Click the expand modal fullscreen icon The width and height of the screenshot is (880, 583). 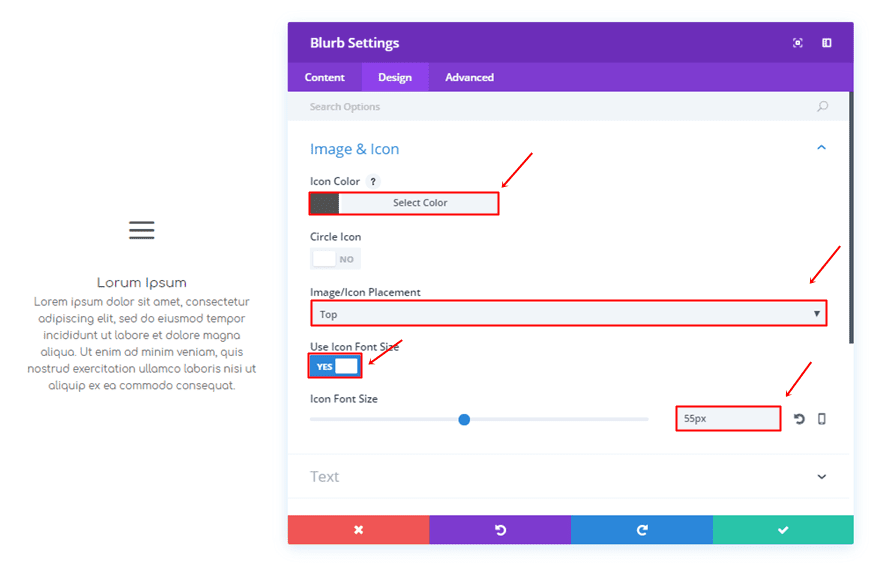[x=797, y=43]
